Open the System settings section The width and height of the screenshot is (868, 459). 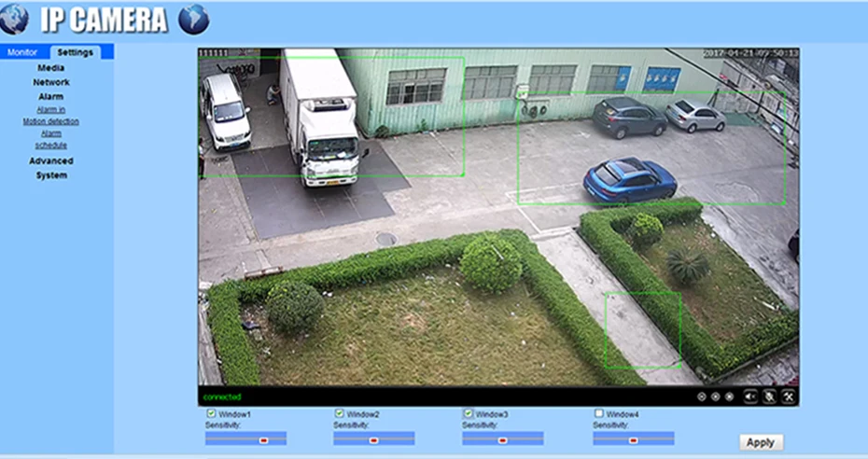pyautogui.click(x=51, y=175)
